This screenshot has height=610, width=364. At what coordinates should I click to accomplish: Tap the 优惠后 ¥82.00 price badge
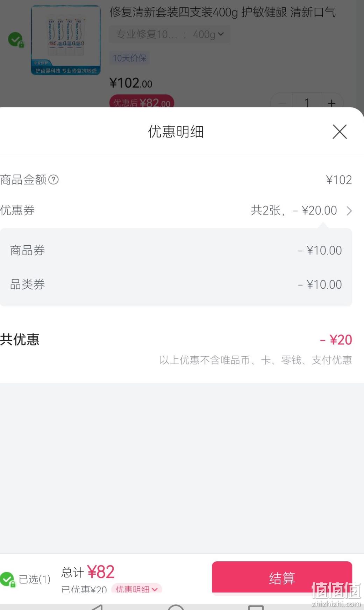142,102
